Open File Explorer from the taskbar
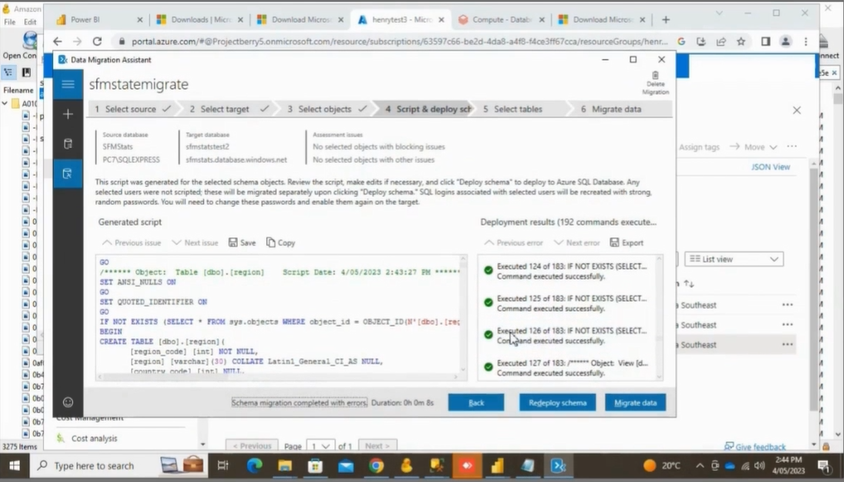This screenshot has width=844, height=482. [285, 465]
